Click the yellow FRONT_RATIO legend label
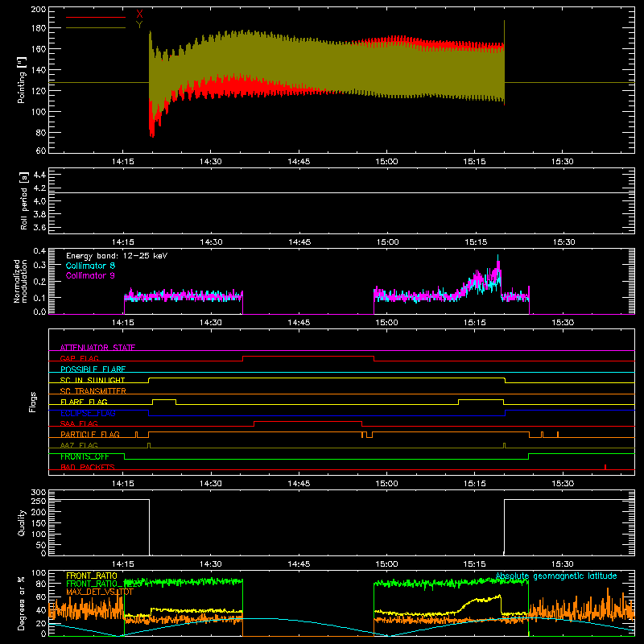 [x=92, y=576]
